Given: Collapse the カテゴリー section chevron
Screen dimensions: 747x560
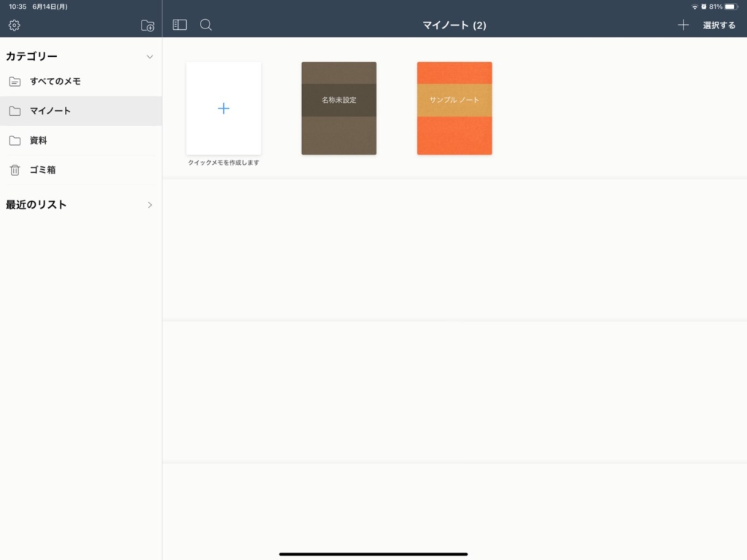Looking at the screenshot, I should point(150,57).
